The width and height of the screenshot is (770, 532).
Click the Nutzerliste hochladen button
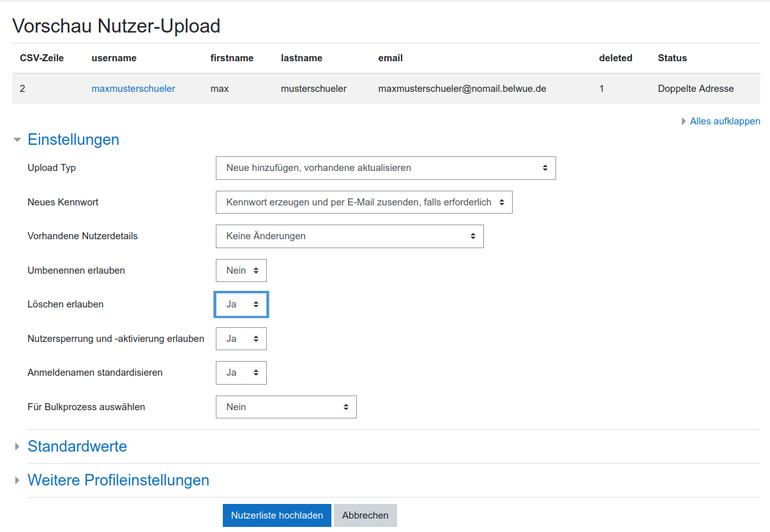(277, 515)
